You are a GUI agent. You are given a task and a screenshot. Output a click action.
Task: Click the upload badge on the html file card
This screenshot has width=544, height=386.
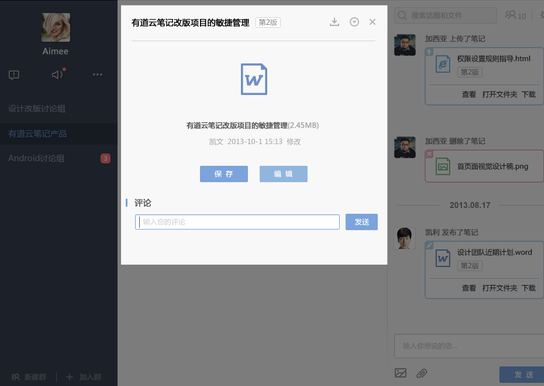click(x=429, y=52)
